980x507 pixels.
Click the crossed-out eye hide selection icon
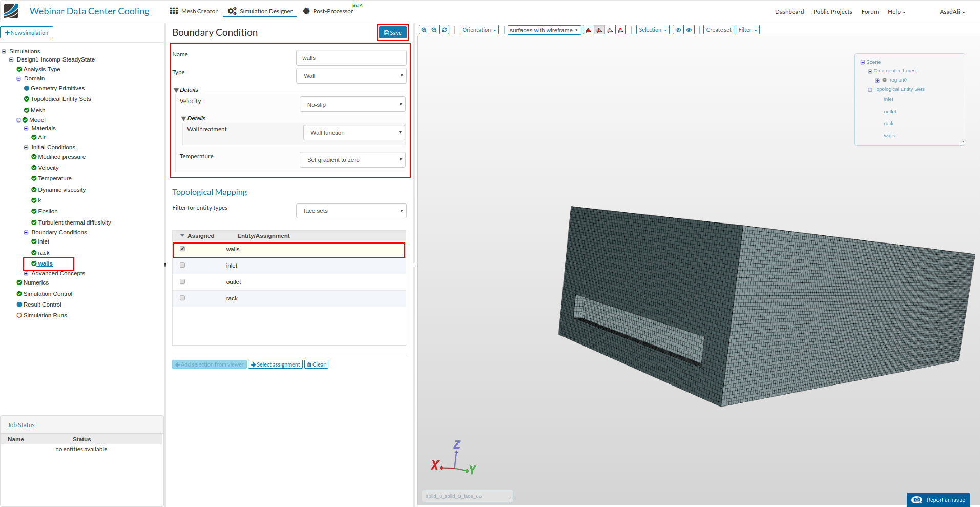pyautogui.click(x=678, y=30)
